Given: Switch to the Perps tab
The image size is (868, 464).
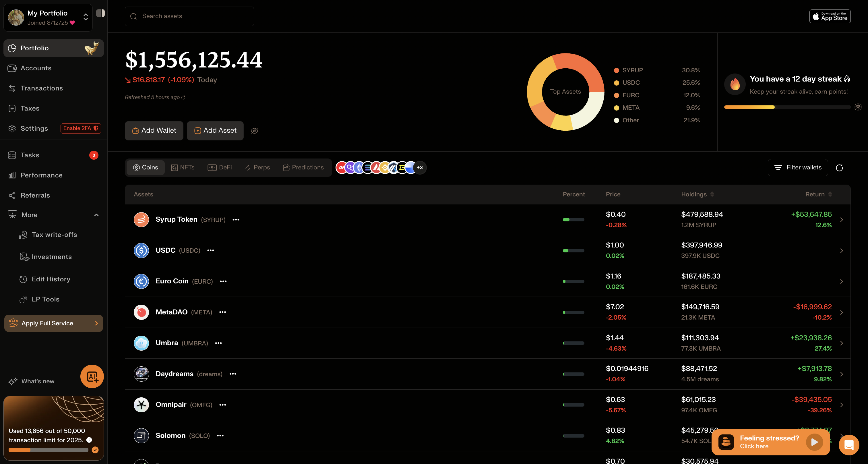Looking at the screenshot, I should click(x=257, y=167).
